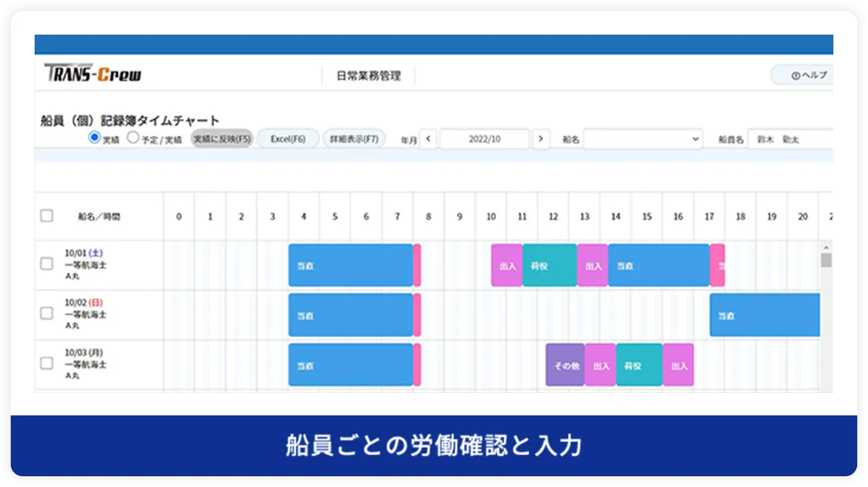
Task: Click the hour 20 column header
Action: [x=803, y=217]
